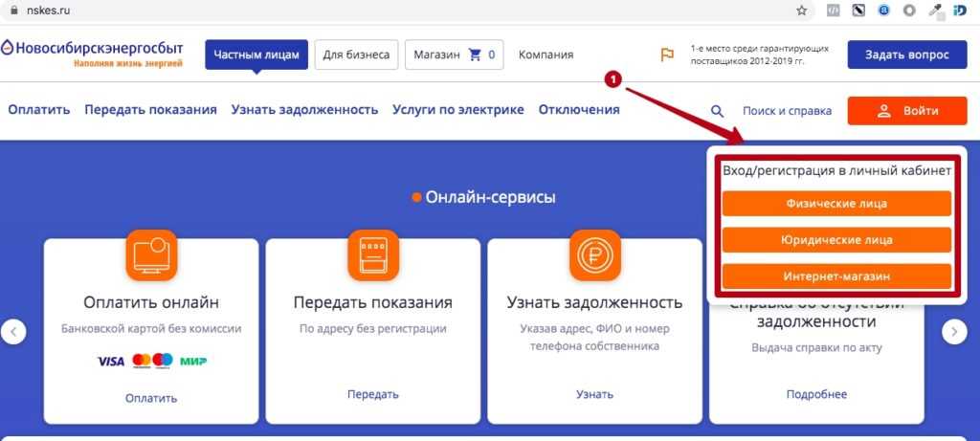This screenshot has width=980, height=441.
Task: Open the Компания menu item
Action: [x=546, y=55]
